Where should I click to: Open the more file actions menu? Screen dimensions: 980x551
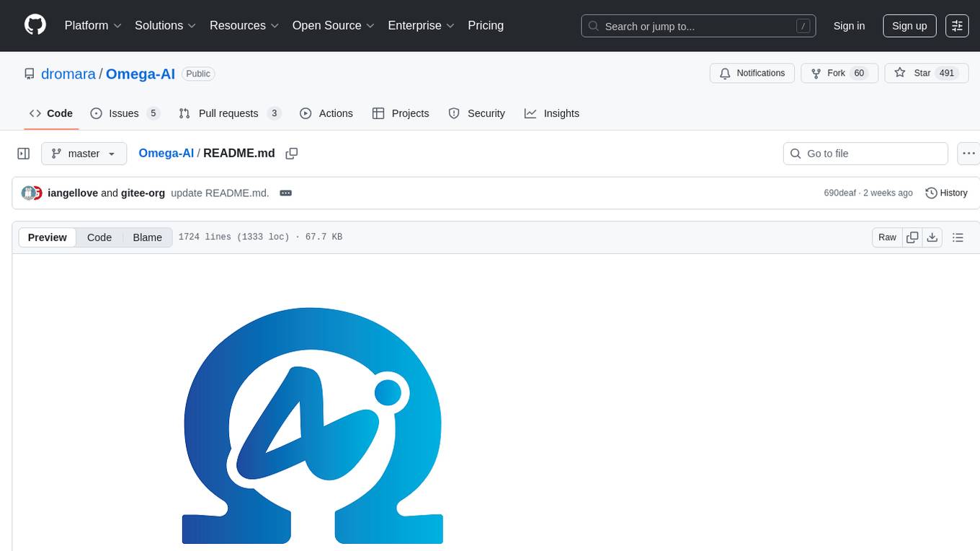point(968,154)
